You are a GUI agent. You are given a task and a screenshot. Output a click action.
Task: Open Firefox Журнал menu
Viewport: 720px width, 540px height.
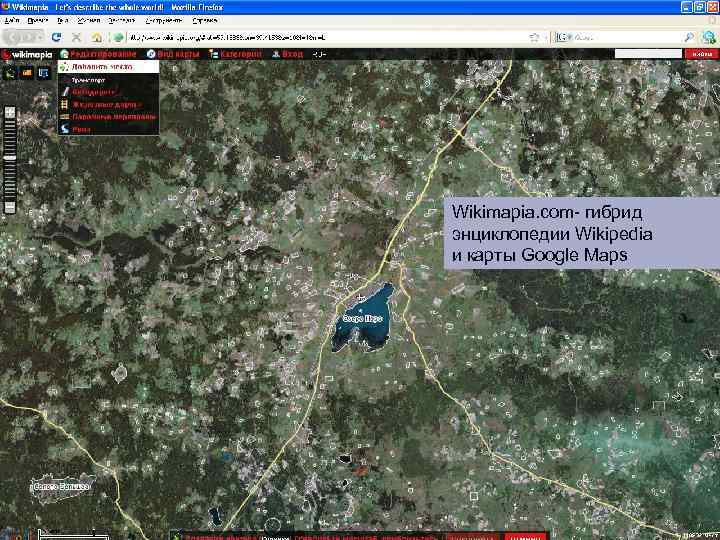(88, 21)
